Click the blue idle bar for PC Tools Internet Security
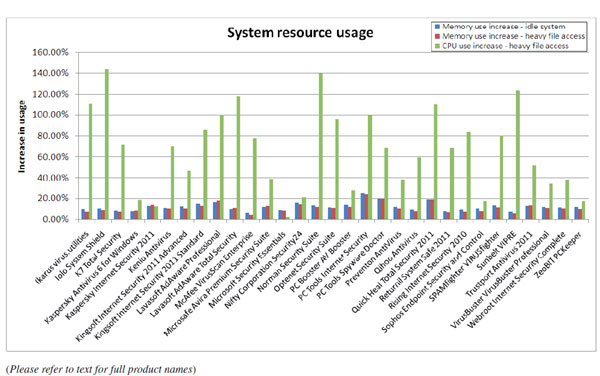 [362, 206]
